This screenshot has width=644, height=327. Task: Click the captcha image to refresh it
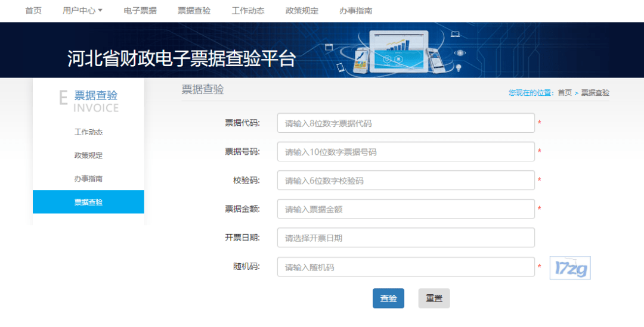click(x=570, y=268)
